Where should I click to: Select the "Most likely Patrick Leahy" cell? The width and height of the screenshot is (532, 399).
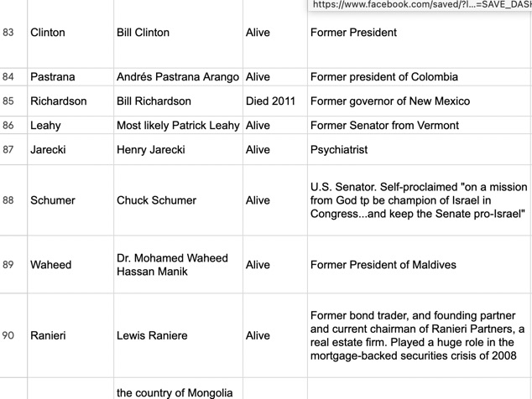[178, 126]
